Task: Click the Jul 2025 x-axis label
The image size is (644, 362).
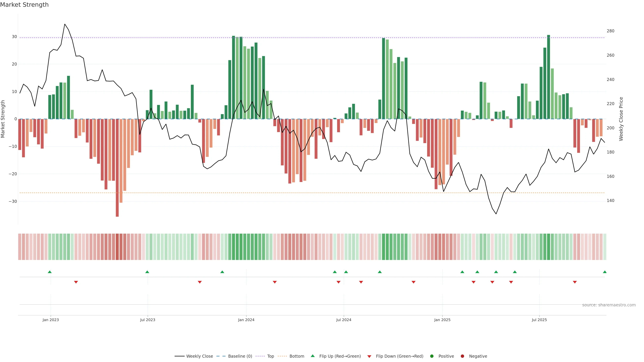Action: coord(539,320)
